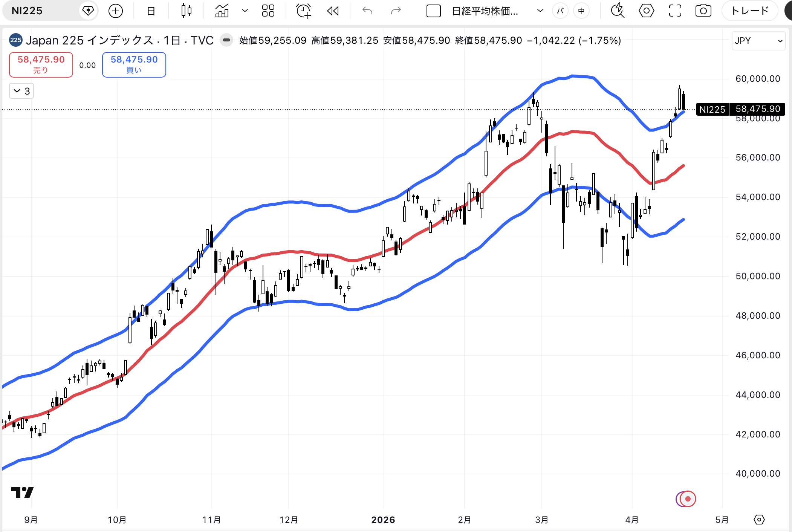
Task: Open the トレード trade button
Action: click(x=749, y=11)
